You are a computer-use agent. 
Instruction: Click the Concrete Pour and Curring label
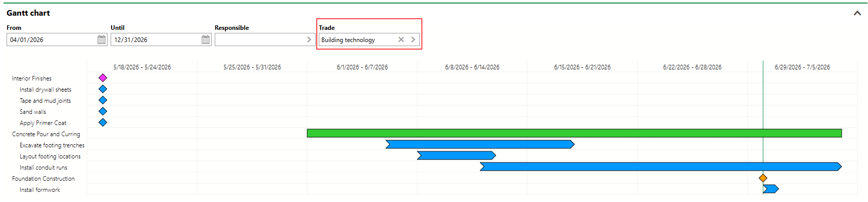coord(46,134)
